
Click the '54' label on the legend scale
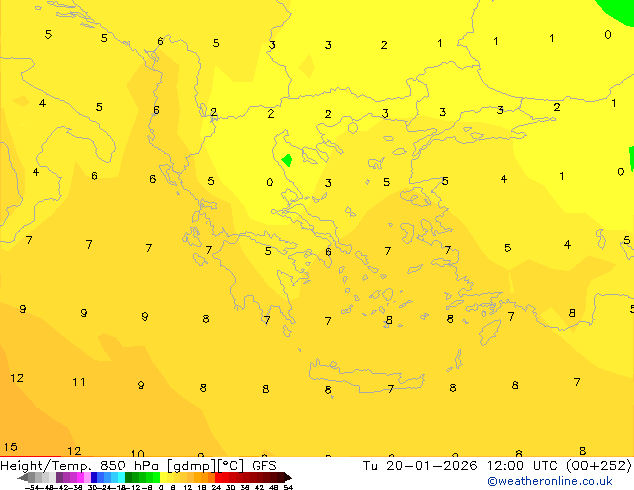coord(287,487)
